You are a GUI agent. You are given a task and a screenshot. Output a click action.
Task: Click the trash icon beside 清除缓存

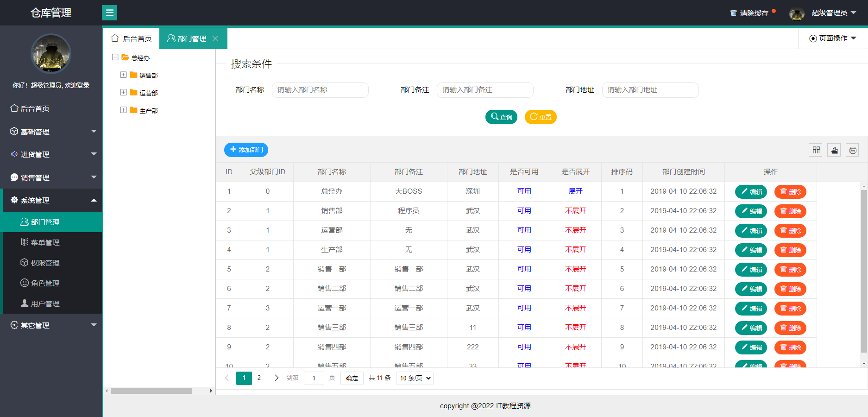point(733,13)
